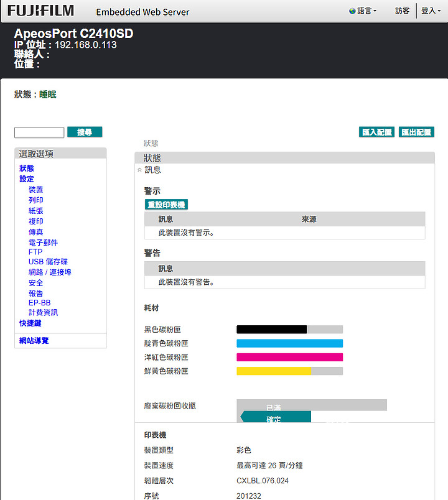Click the 狀態 breadcrumb above the panel

151,144
